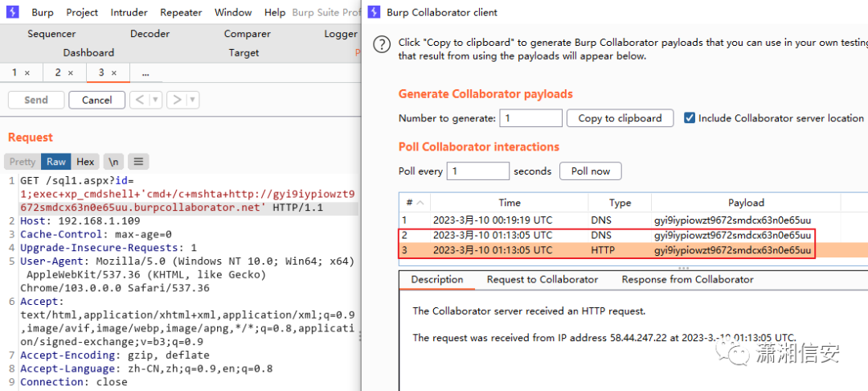Open the back history dropdown arrow
Screen dimensions: 868x391
tap(156, 101)
